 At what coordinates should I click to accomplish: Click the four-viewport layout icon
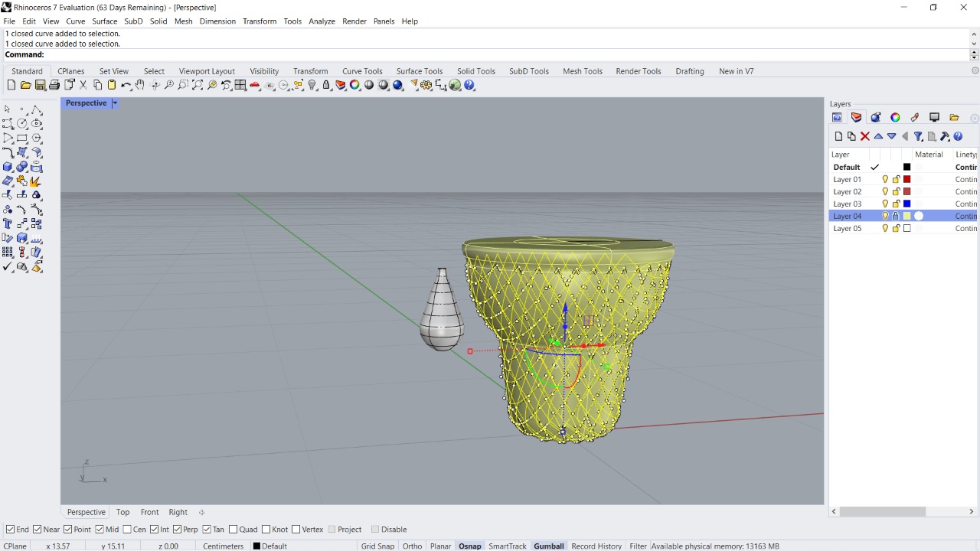(240, 85)
